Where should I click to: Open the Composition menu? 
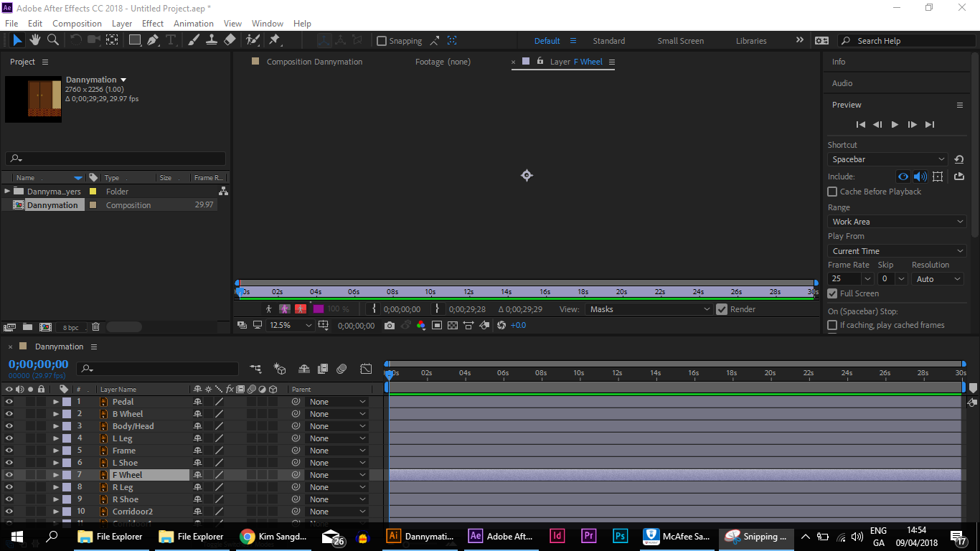(77, 23)
